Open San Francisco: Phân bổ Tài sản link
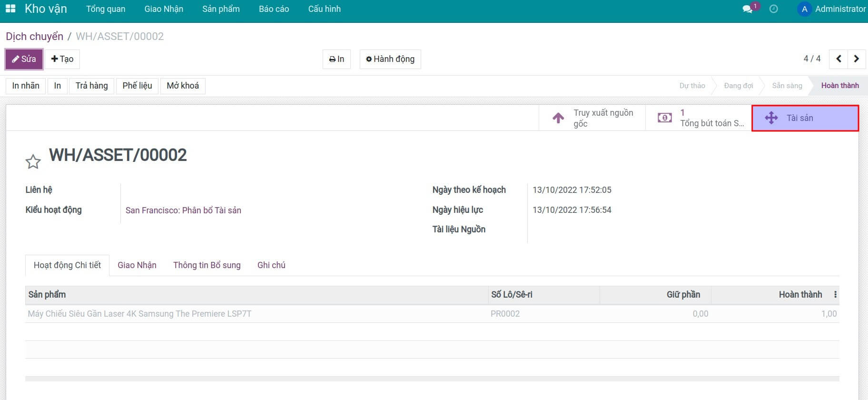 point(183,210)
